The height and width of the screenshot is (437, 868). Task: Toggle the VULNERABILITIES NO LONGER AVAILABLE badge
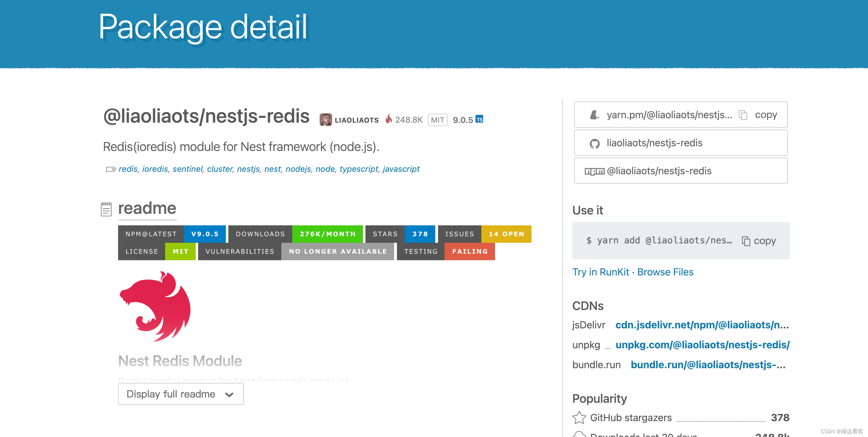296,252
